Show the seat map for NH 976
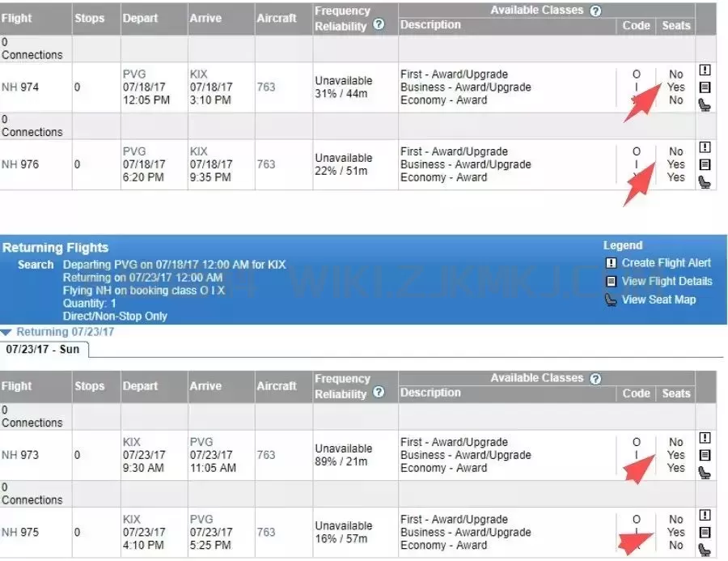Image resolution: width=728 pixels, height=561 pixels. (705, 181)
